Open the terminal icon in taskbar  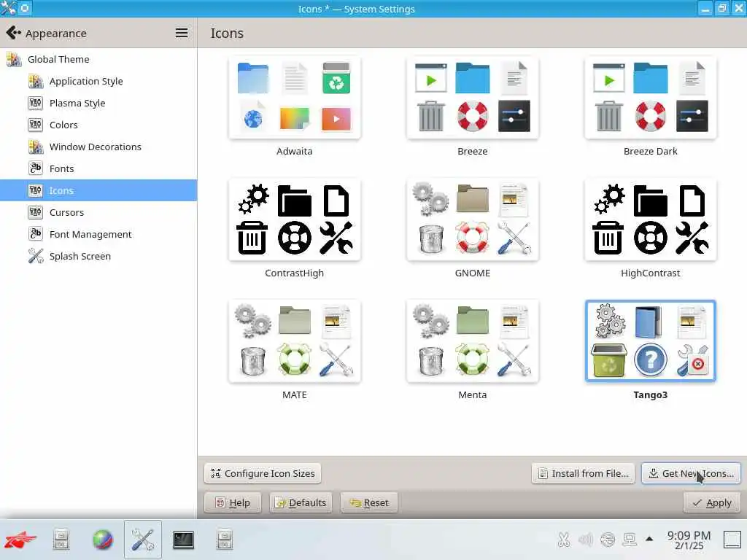pos(183,540)
